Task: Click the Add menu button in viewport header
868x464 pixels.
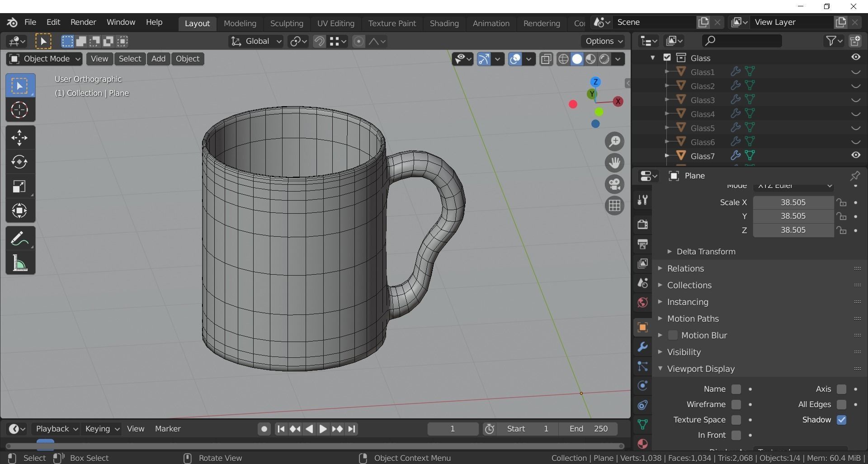Action: pos(158,59)
